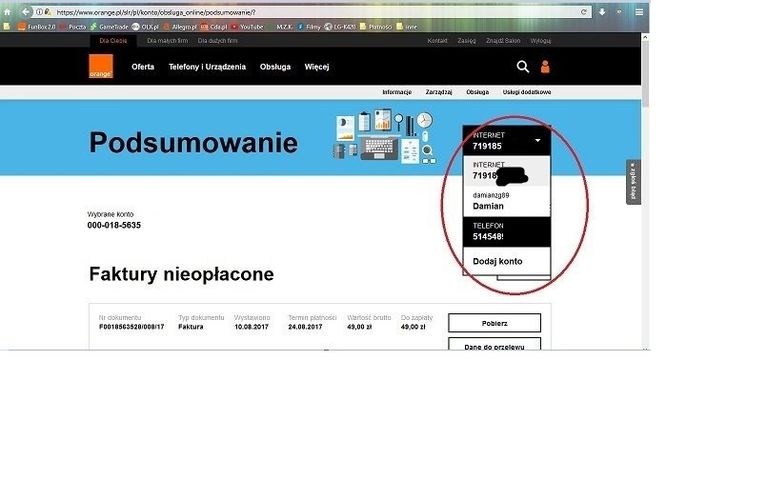Switch to Dla dużych firm tab

(218, 41)
